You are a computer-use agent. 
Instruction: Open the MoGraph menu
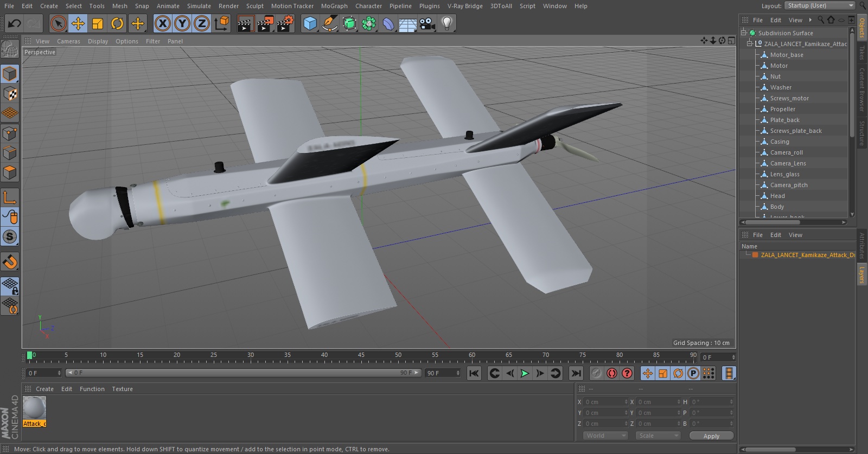[x=334, y=6]
